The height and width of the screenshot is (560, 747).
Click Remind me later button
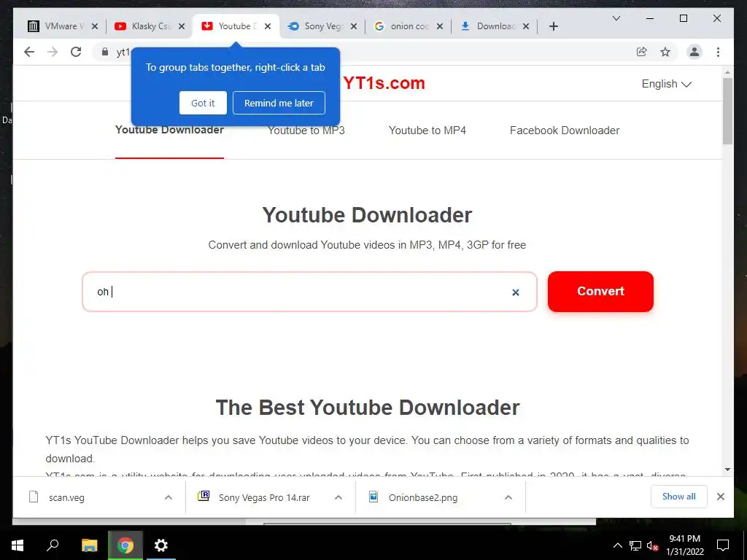tap(279, 103)
